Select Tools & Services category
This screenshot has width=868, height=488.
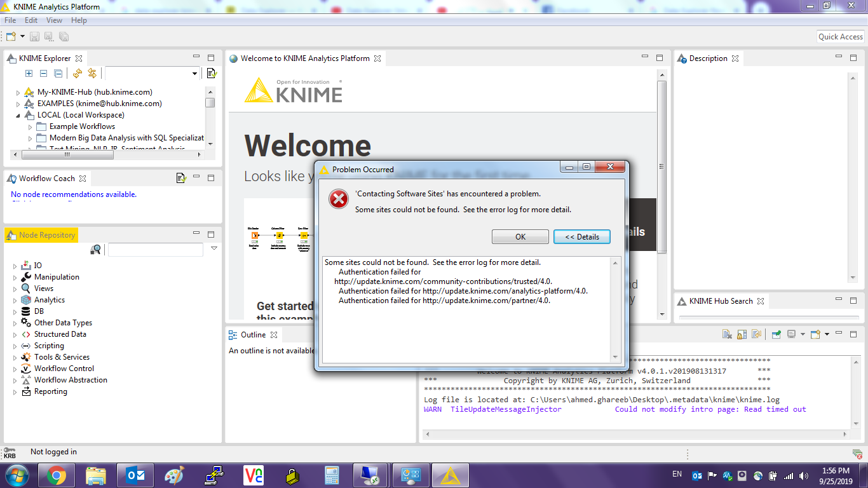click(x=62, y=357)
